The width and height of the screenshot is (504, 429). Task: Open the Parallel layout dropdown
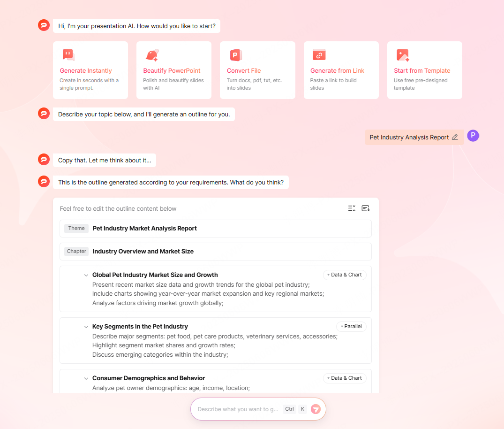(351, 327)
